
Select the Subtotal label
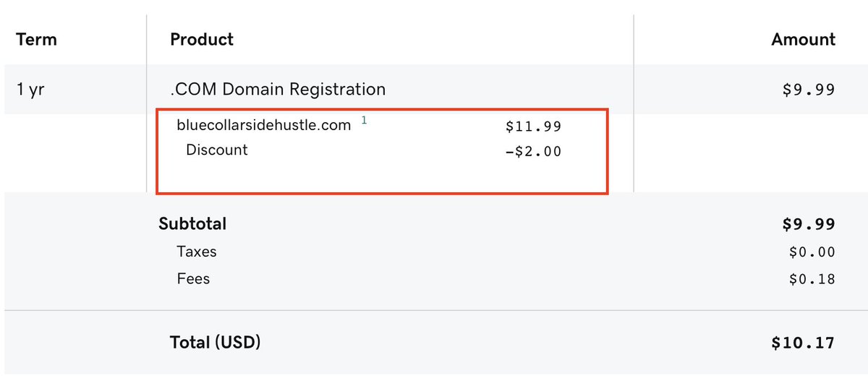pos(192,224)
